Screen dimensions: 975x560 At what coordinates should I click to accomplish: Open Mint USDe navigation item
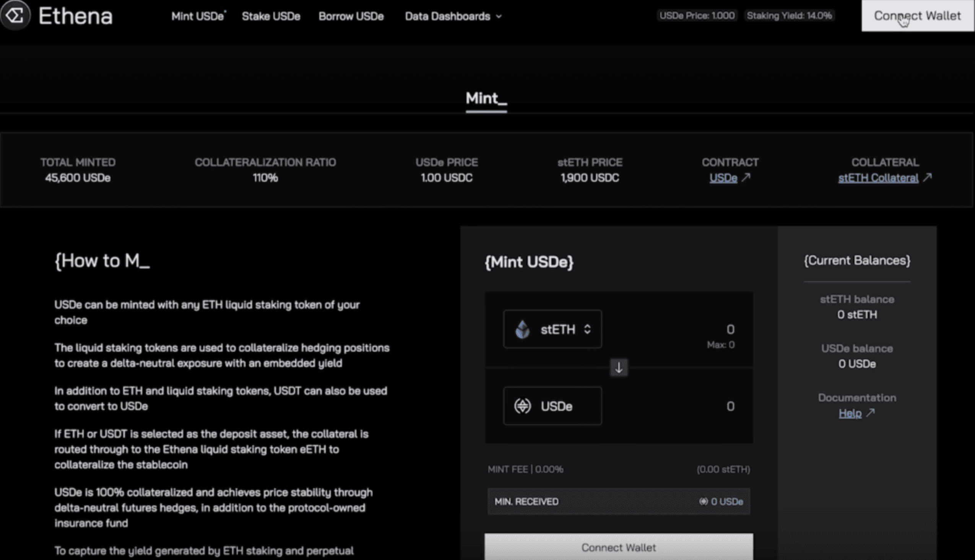[x=198, y=16]
